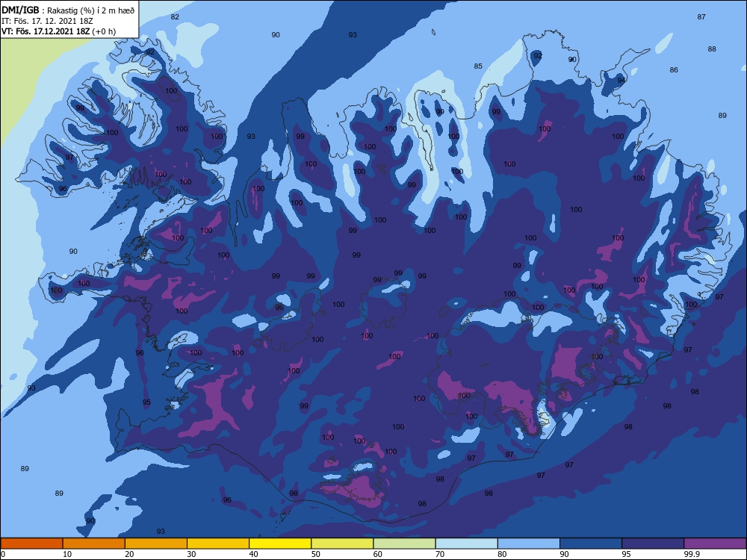Click the purple 99.9+ legend swatch

[x=715, y=544]
